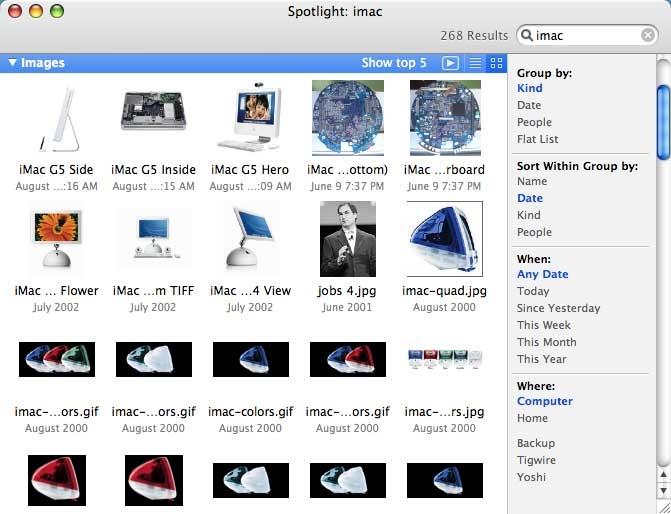Filter When to This Year
The width and height of the screenshot is (671, 514).
click(x=541, y=359)
